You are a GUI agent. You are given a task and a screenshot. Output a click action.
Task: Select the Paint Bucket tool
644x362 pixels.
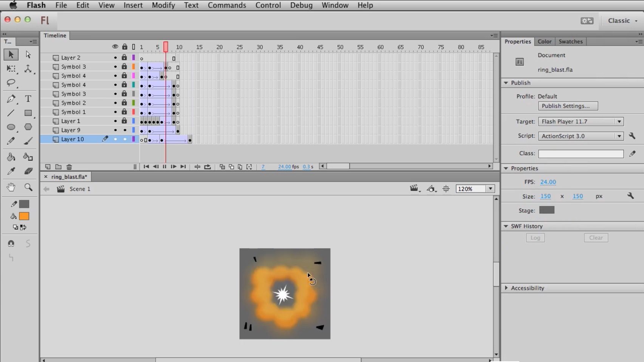[11, 157]
